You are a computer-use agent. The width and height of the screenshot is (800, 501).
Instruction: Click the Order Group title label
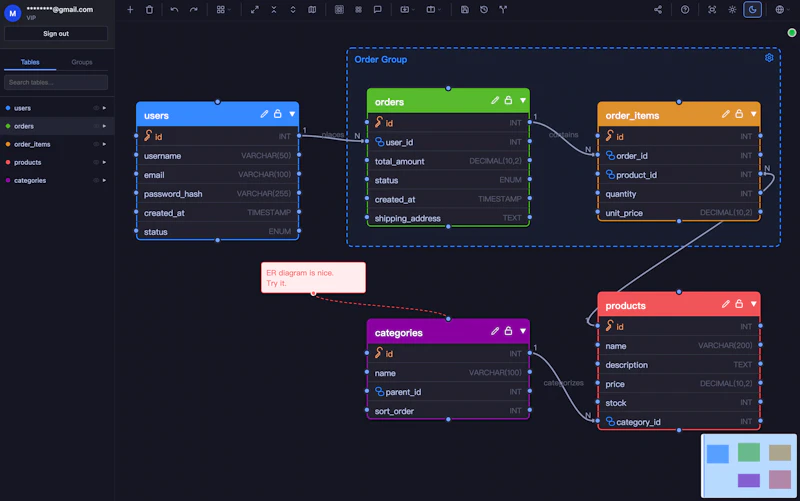(x=381, y=60)
